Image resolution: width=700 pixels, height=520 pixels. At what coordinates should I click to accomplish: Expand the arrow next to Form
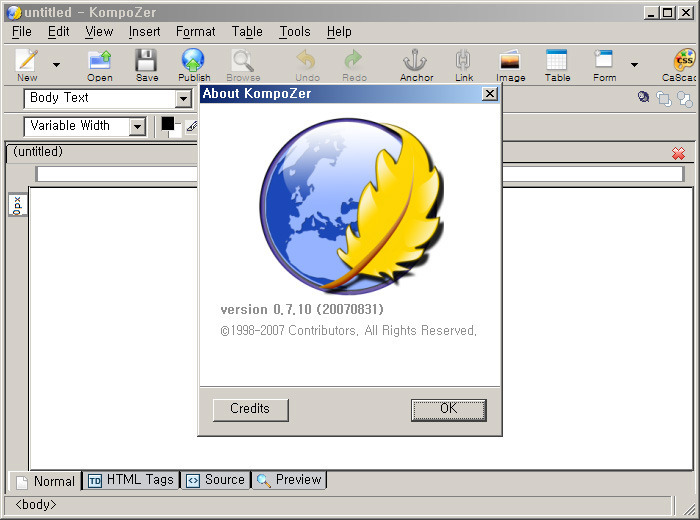tap(634, 65)
